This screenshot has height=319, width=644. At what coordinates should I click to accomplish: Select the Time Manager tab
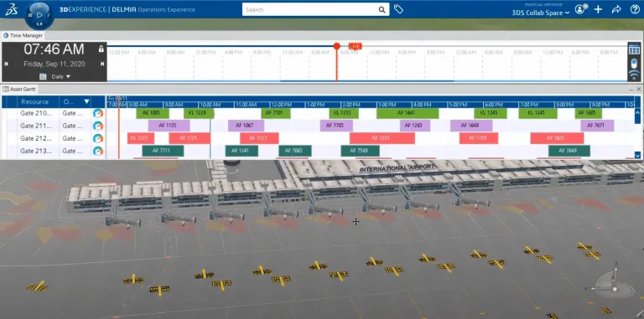tap(23, 36)
